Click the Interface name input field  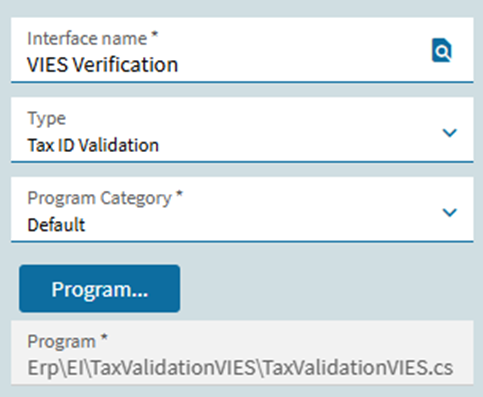(x=242, y=50)
